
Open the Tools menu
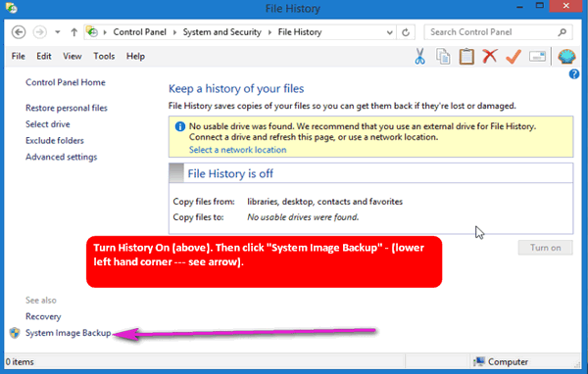tap(104, 56)
